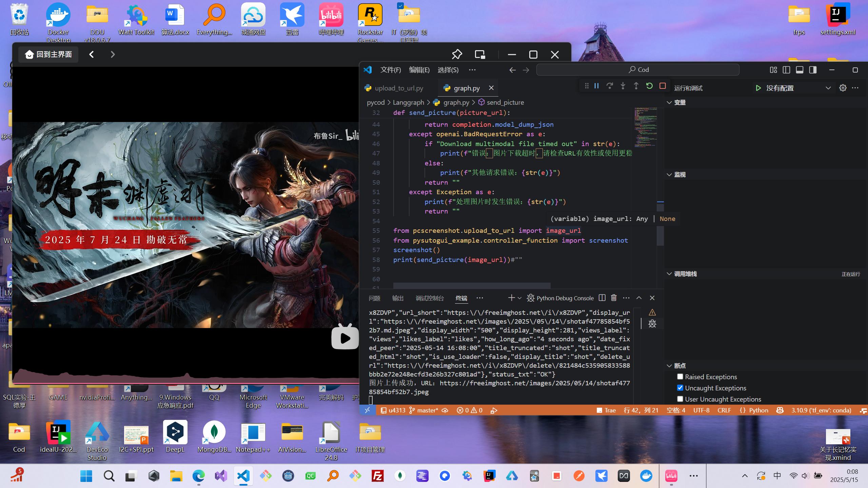Open the 问题 panel tab
This screenshot has height=488, width=868.
pos(374,298)
